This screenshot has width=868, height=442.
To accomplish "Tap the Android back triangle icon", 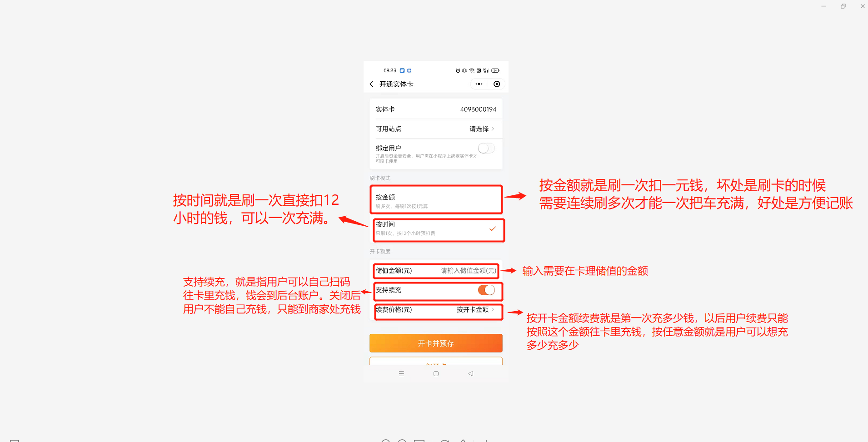I will (471, 374).
